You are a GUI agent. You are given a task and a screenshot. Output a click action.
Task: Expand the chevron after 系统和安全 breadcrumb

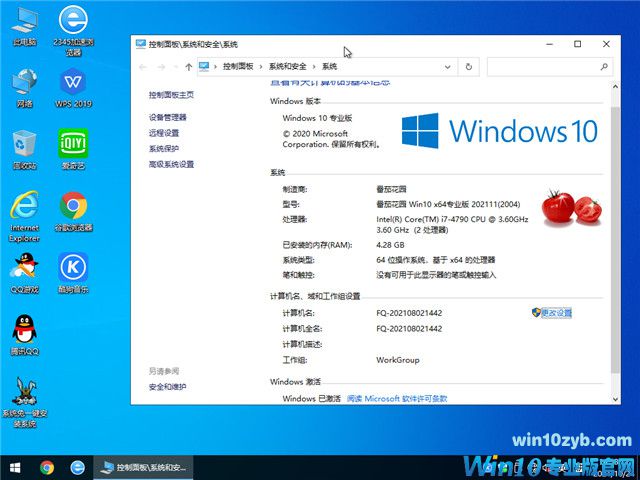(x=314, y=67)
